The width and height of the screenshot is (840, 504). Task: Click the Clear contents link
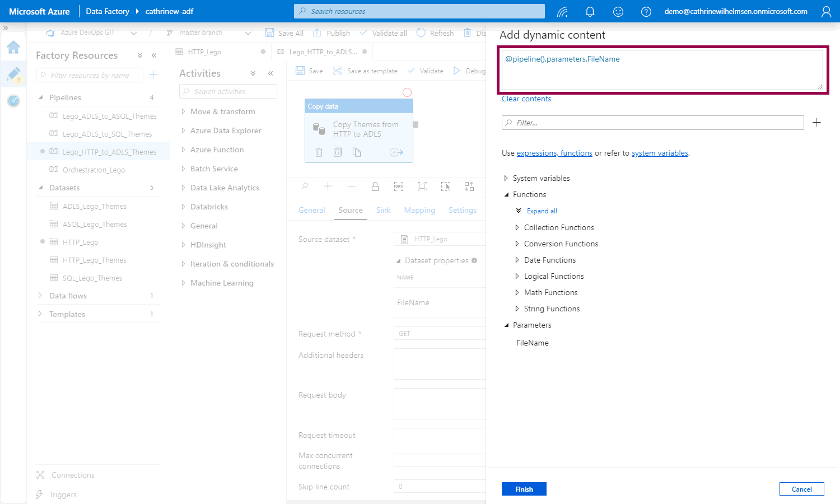point(526,99)
